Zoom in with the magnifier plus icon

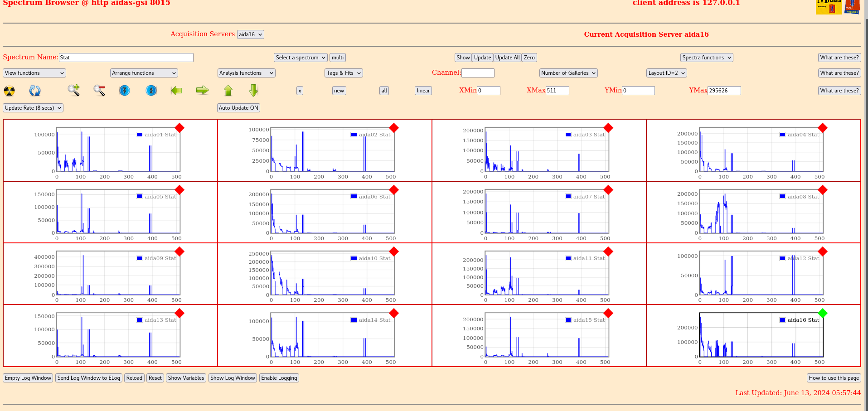click(73, 90)
